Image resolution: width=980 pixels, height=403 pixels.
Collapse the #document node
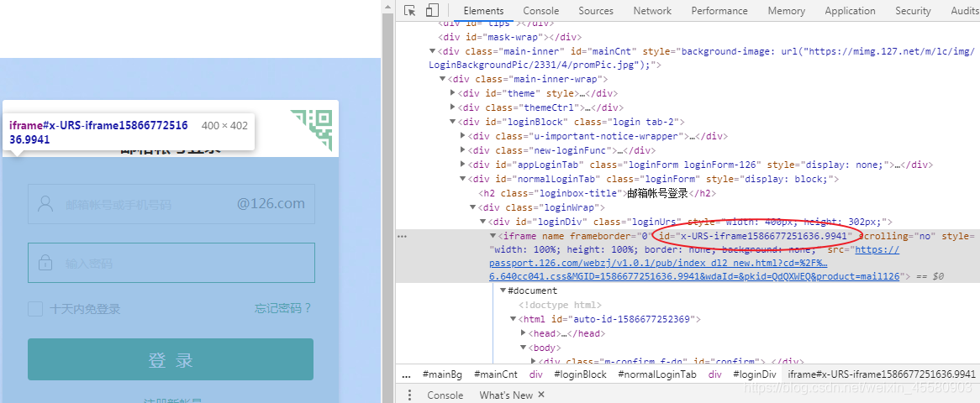[503, 291]
